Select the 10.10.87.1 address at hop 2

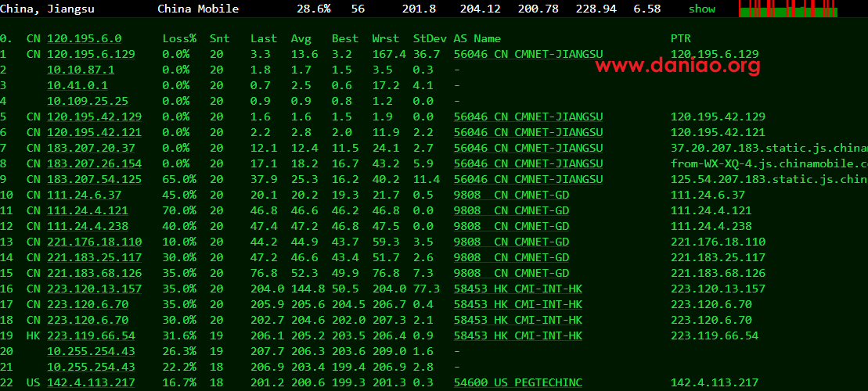[81, 70]
